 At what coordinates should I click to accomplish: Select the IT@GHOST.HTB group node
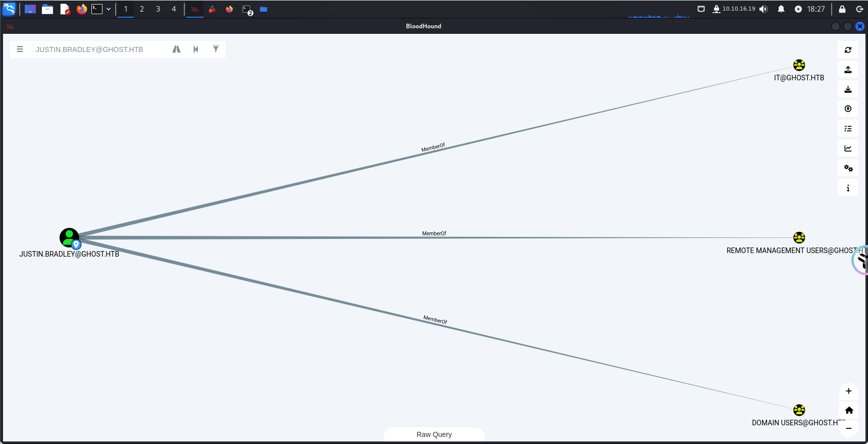pos(799,65)
